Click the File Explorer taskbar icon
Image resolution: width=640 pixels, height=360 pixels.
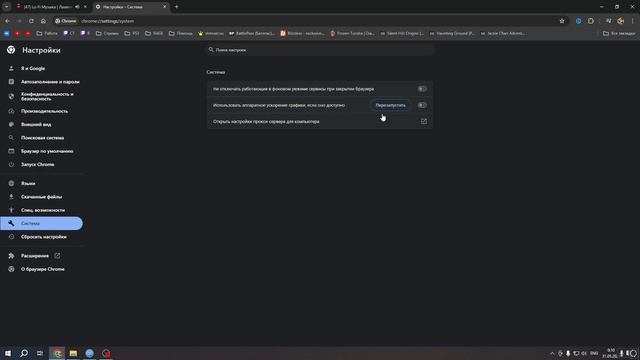click(x=73, y=353)
